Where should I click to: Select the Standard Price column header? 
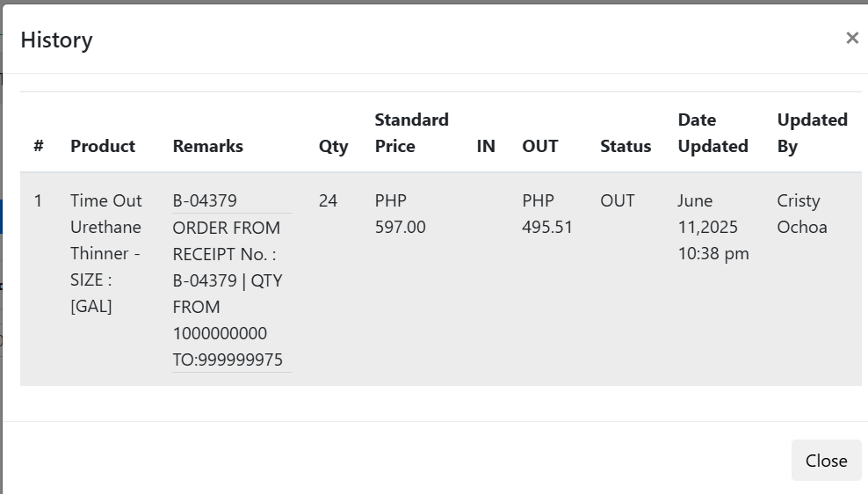point(411,133)
